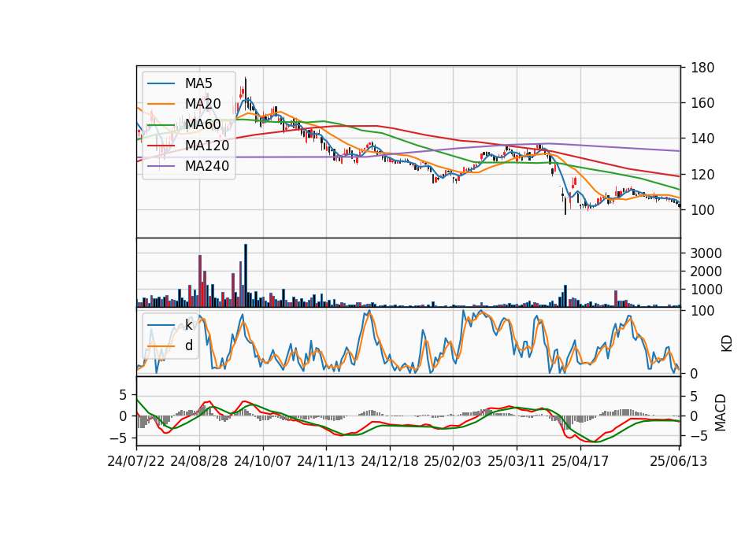Click the MA240 legend label
This screenshot has height=543, width=756.
coord(207,166)
